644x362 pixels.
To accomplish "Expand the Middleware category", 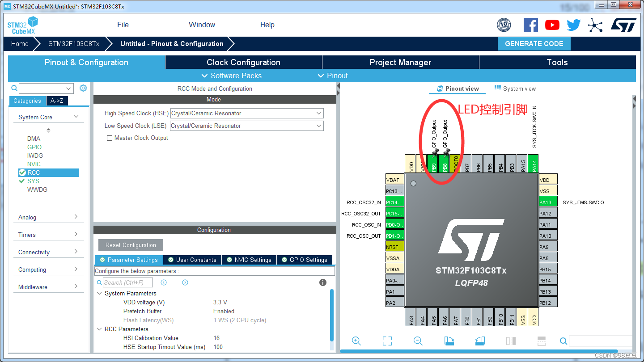I will (76, 286).
